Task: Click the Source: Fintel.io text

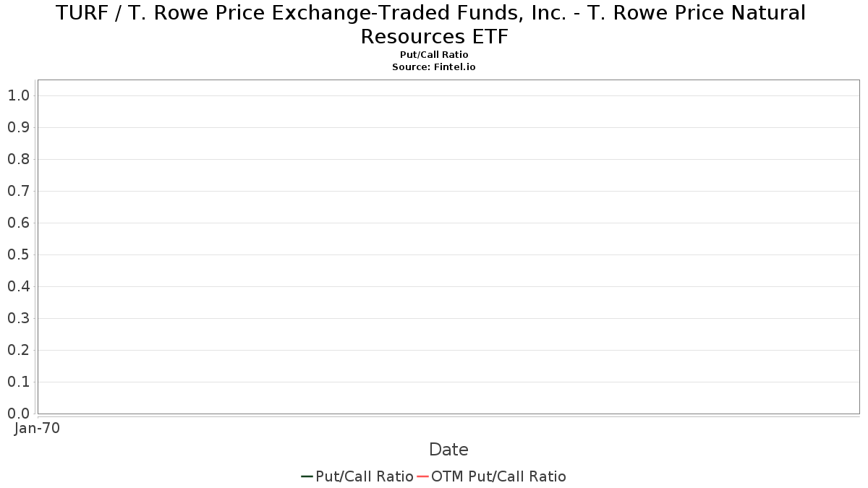Action: [x=434, y=67]
